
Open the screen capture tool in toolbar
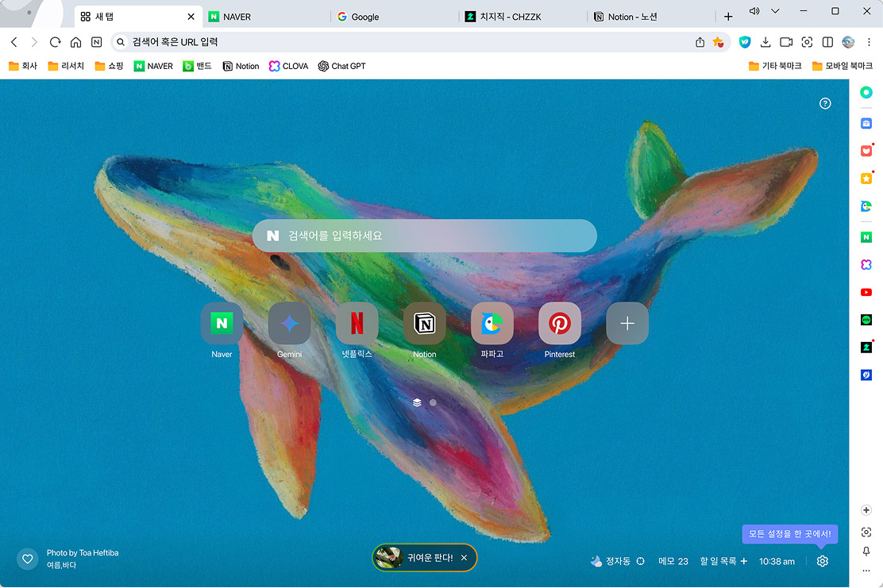coord(807,42)
